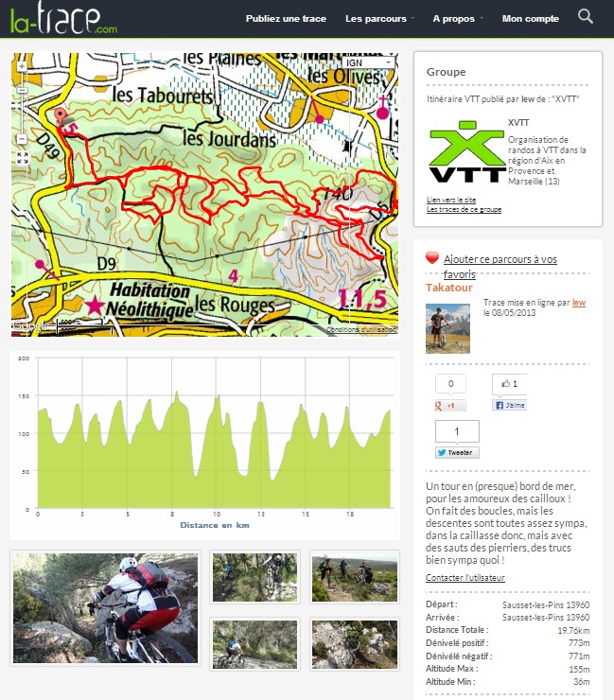
Task: Share with the Tweeter button
Action: 457,452
